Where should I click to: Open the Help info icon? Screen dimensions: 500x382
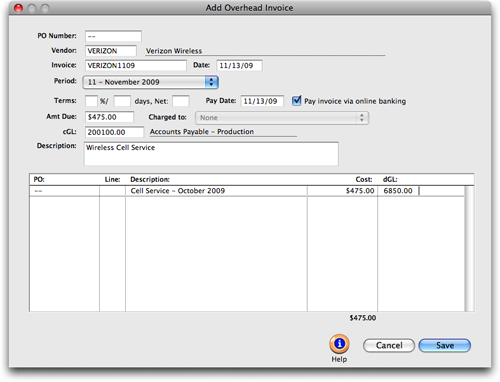point(339,344)
